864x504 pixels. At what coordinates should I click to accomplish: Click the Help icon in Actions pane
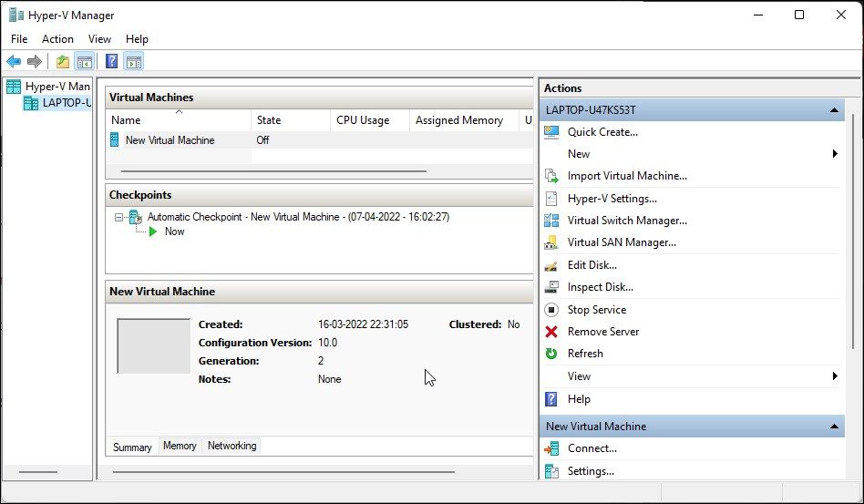coord(551,399)
